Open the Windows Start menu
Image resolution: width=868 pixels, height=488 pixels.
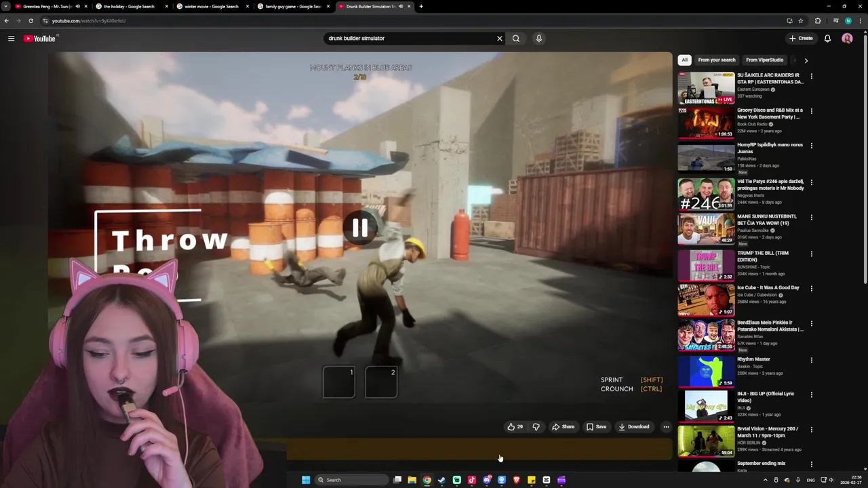[306, 480]
